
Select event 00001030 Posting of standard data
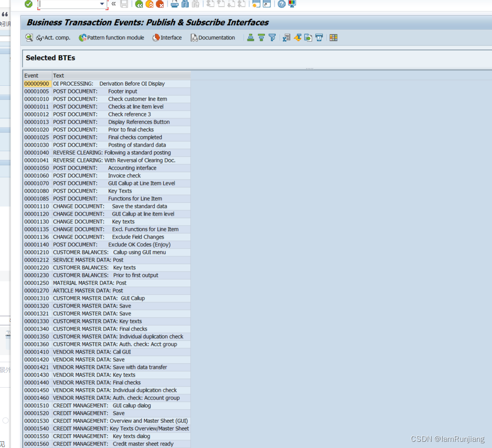pos(106,145)
